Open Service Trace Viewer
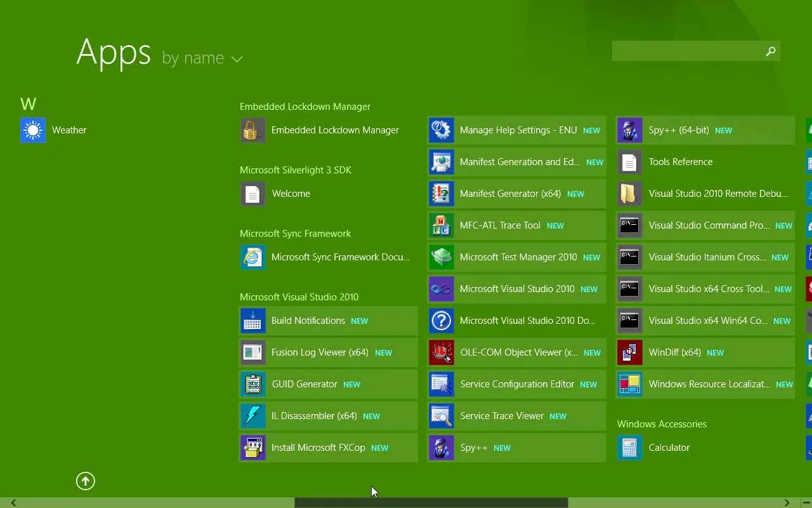The width and height of the screenshot is (812, 508). [x=517, y=416]
